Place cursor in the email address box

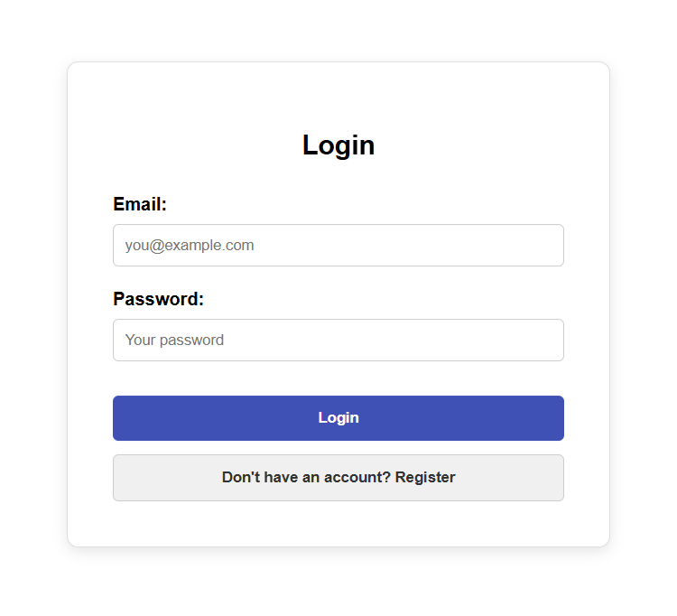pos(338,246)
